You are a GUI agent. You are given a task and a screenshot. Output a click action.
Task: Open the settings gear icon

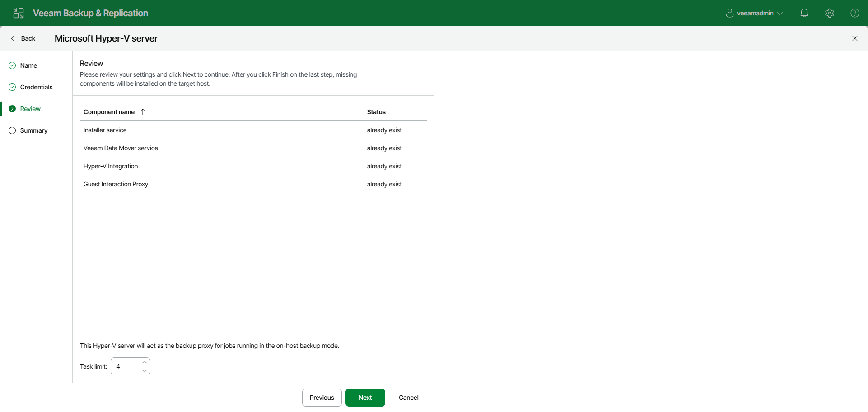coord(830,13)
